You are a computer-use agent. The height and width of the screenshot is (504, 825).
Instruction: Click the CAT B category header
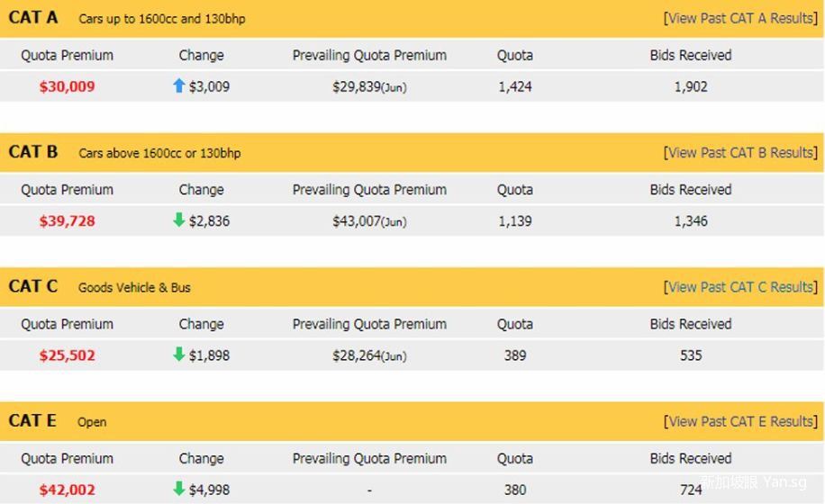(x=33, y=152)
